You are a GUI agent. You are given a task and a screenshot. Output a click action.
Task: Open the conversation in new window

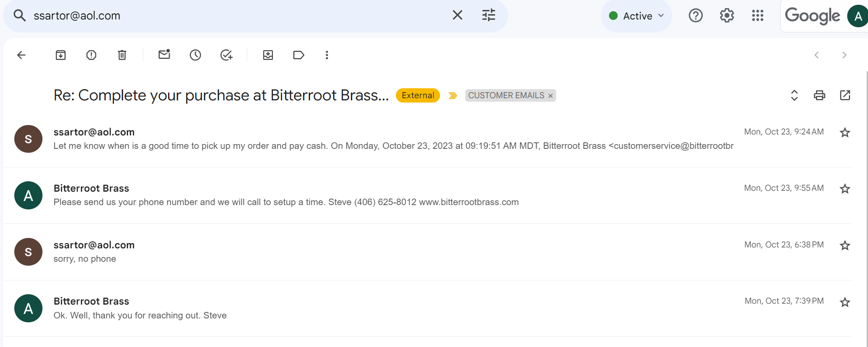point(845,95)
